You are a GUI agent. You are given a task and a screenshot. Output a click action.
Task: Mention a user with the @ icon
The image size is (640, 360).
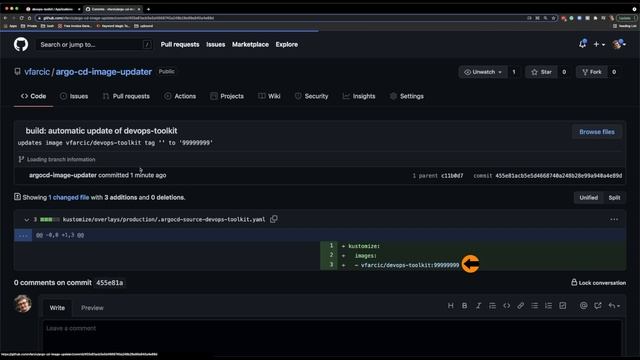coord(584,306)
